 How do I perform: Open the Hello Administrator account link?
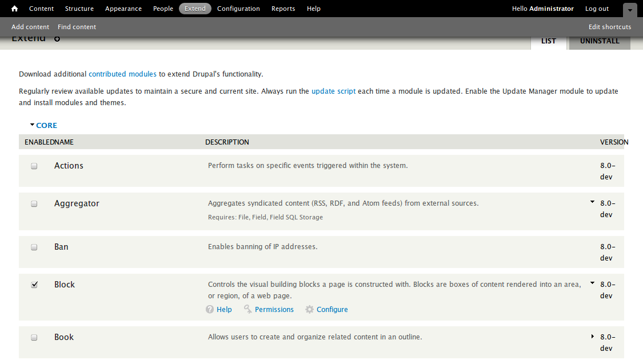(542, 9)
